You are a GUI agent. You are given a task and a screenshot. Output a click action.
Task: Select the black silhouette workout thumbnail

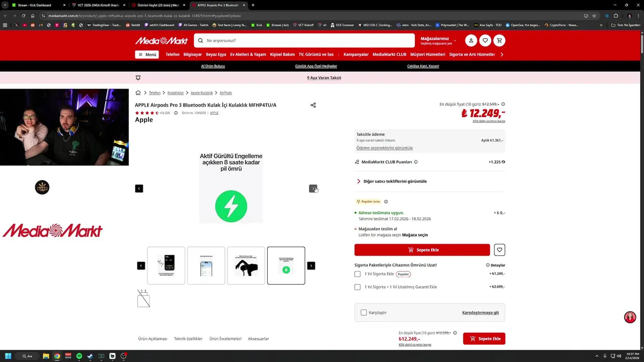click(x=246, y=265)
